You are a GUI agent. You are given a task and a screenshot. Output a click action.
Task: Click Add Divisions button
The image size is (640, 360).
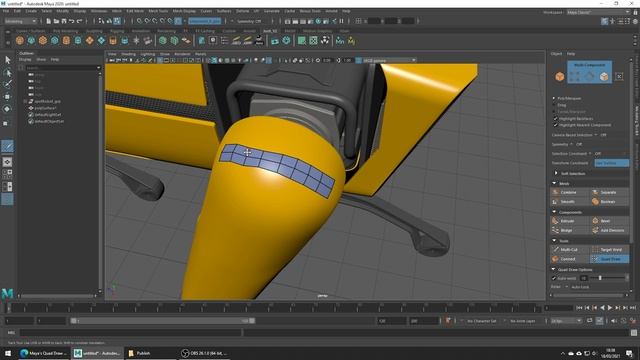609,230
